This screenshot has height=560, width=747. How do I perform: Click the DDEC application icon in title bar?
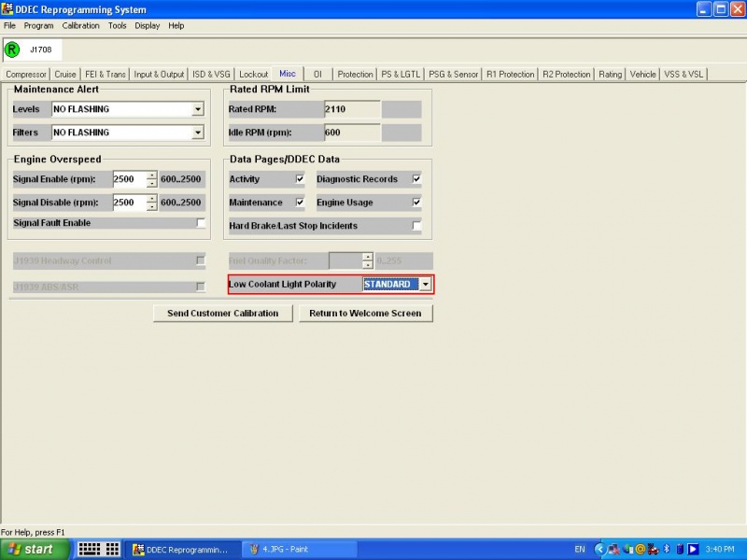(8, 9)
